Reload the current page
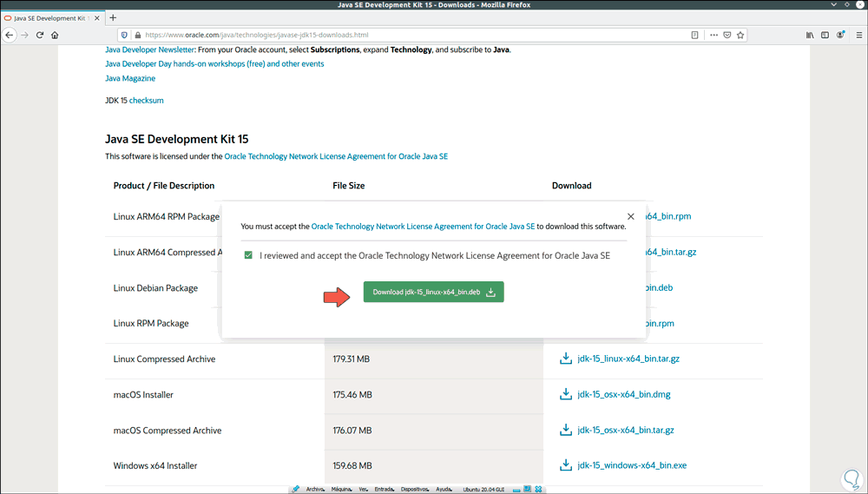The width and height of the screenshot is (868, 494). 40,35
